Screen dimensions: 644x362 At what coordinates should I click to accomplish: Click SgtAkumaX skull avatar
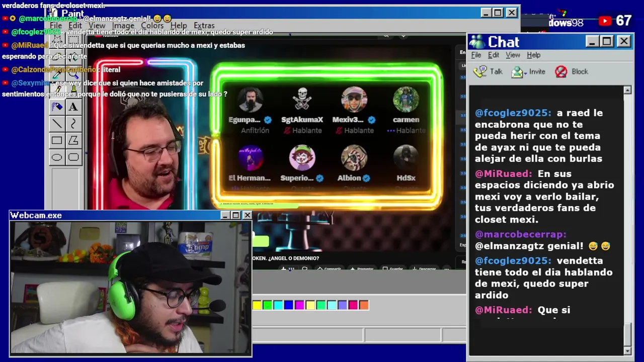tap(302, 100)
